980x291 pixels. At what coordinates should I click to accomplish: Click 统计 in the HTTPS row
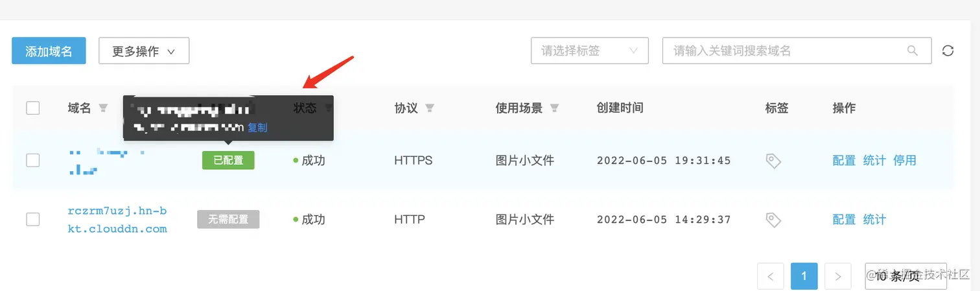(x=874, y=161)
